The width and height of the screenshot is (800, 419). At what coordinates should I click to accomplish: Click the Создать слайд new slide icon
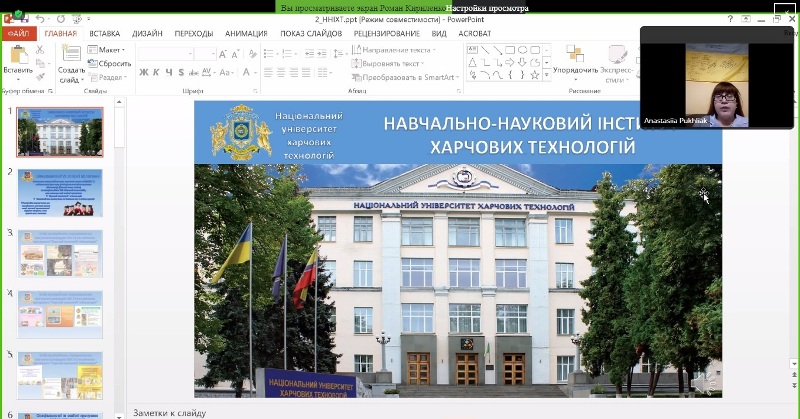pos(71,55)
